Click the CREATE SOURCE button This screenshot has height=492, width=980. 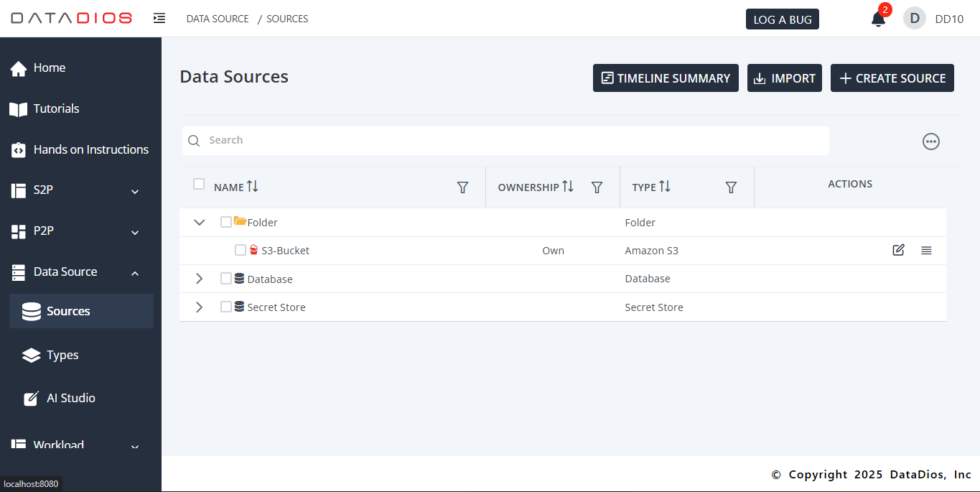(x=892, y=78)
